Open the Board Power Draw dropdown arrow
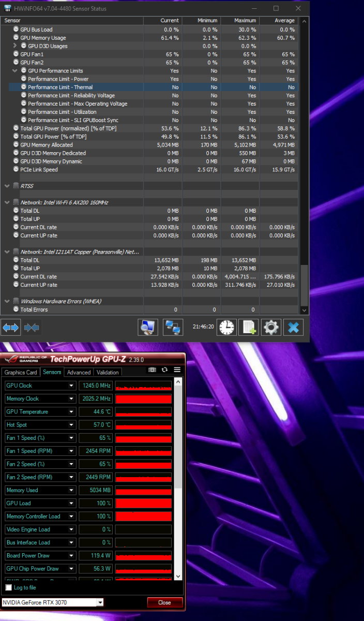Image resolution: width=364 pixels, height=621 pixels. tap(71, 555)
